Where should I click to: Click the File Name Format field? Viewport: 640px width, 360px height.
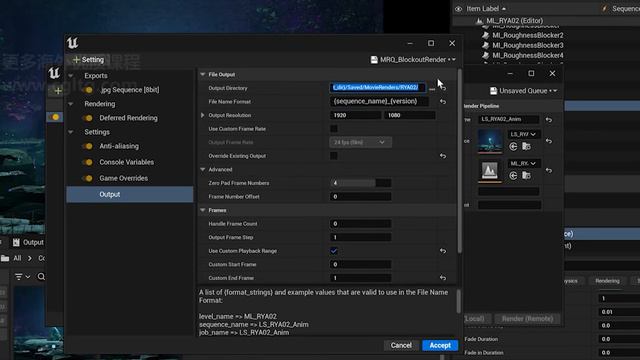click(379, 101)
